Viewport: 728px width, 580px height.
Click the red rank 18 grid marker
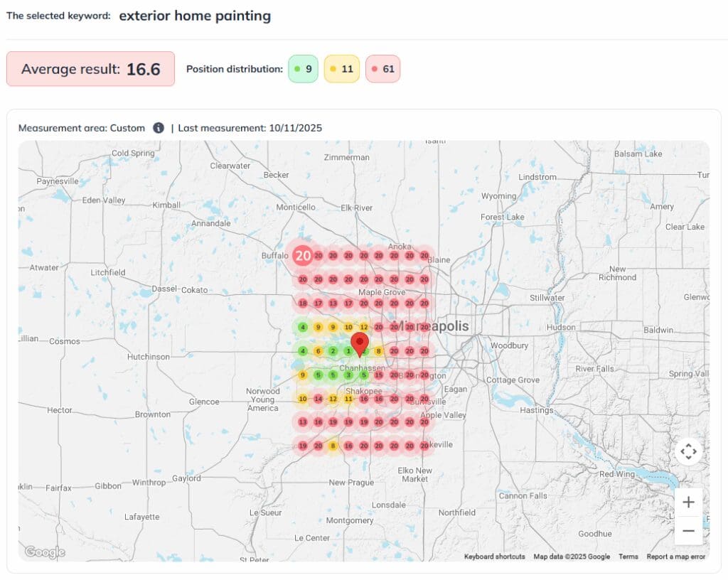[x=303, y=304]
